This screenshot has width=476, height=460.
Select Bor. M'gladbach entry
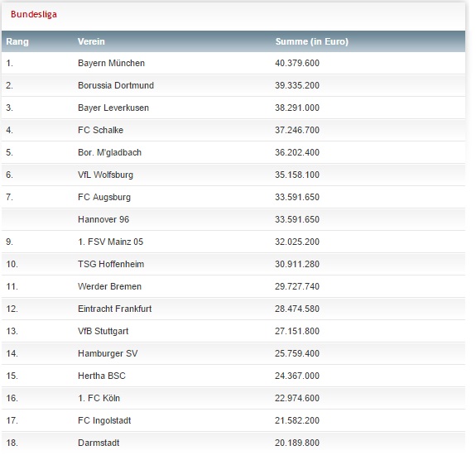[x=109, y=152]
